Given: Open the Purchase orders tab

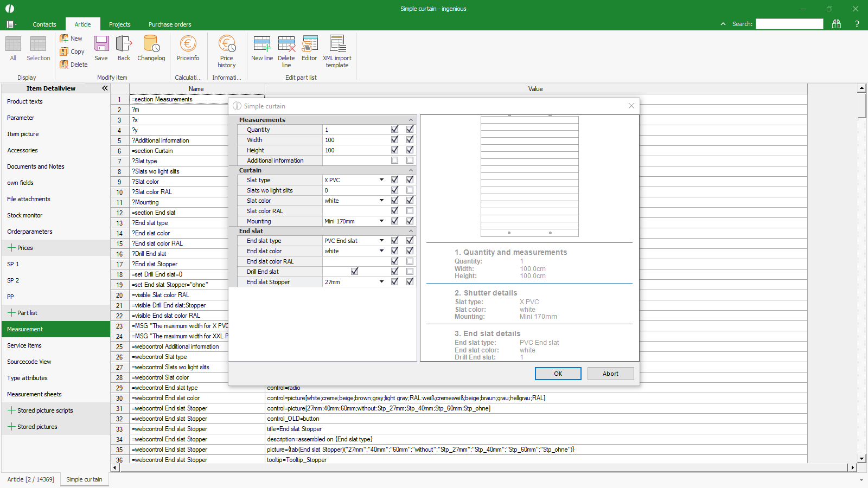Looking at the screenshot, I should (x=170, y=24).
